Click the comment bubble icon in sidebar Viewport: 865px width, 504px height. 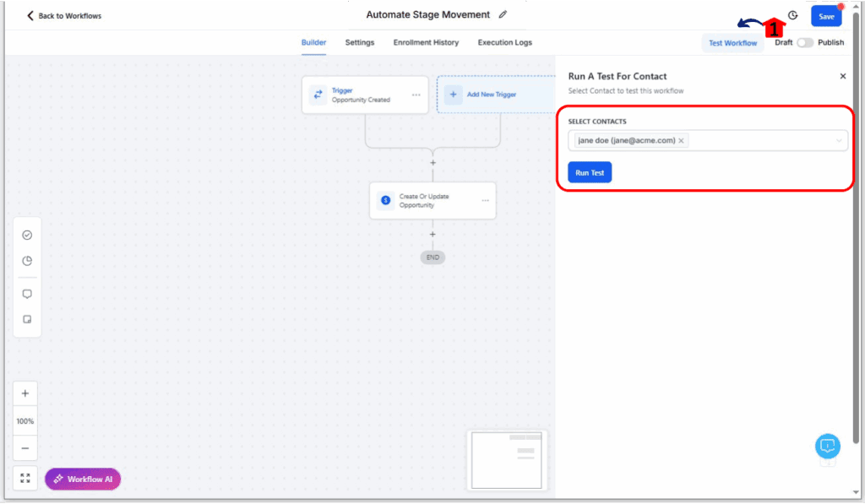coord(27,294)
